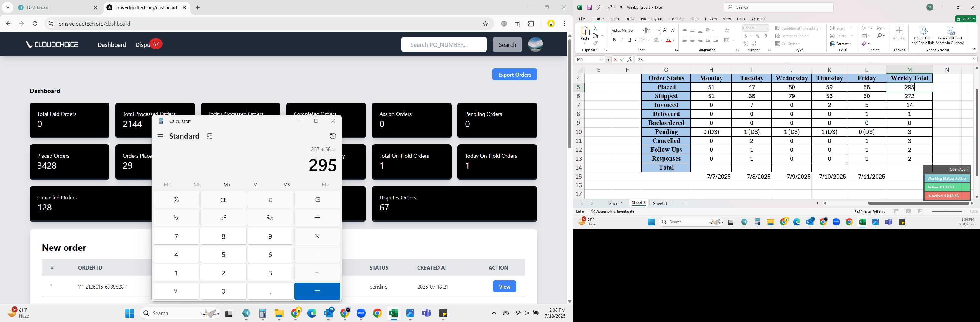Toggle Italic formatting in Excel
Viewport: 980px width, 322px height.
coord(622,40)
